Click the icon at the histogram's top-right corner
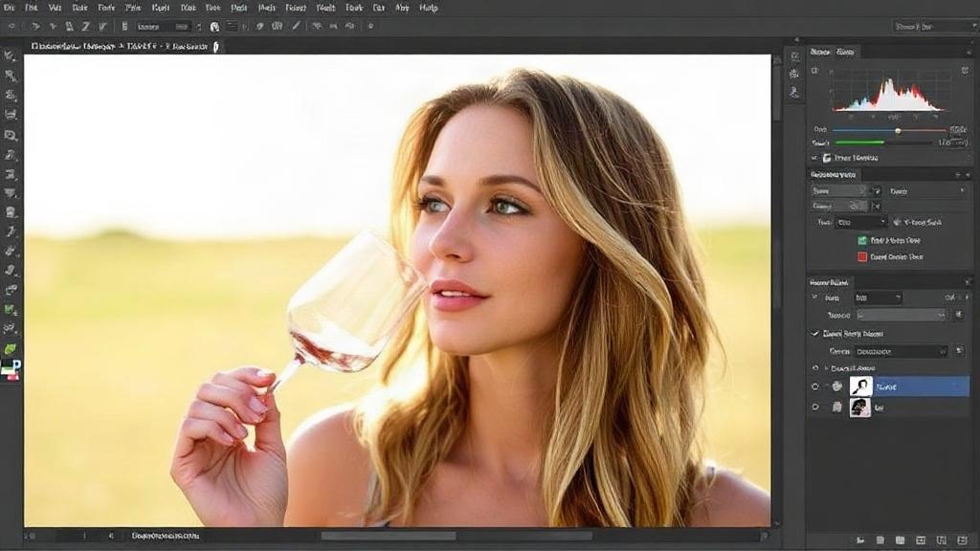This screenshot has width=980, height=551. (x=965, y=71)
